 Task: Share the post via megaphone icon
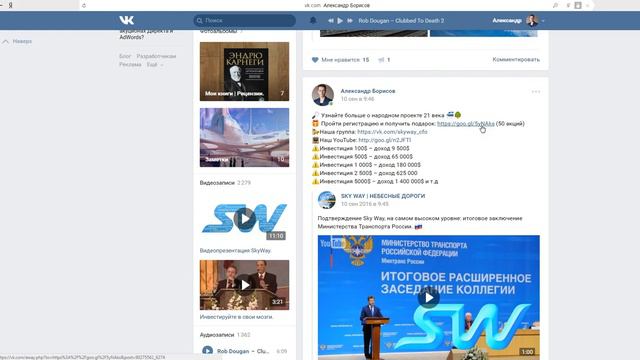click(381, 60)
